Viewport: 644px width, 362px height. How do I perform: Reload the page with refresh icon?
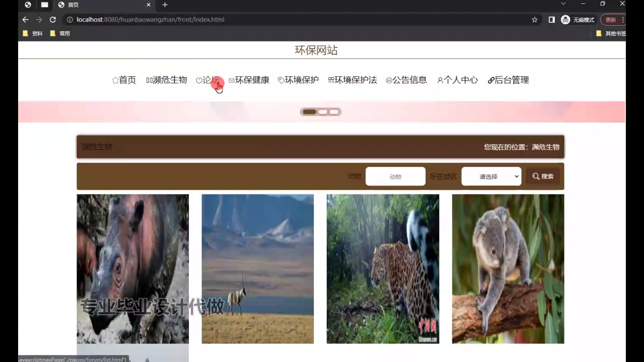pos(53,20)
